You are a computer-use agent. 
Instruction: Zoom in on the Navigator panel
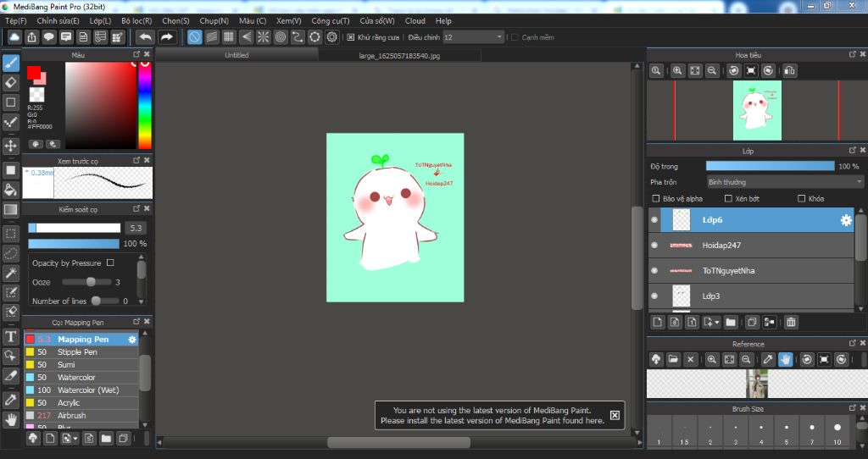tap(677, 71)
